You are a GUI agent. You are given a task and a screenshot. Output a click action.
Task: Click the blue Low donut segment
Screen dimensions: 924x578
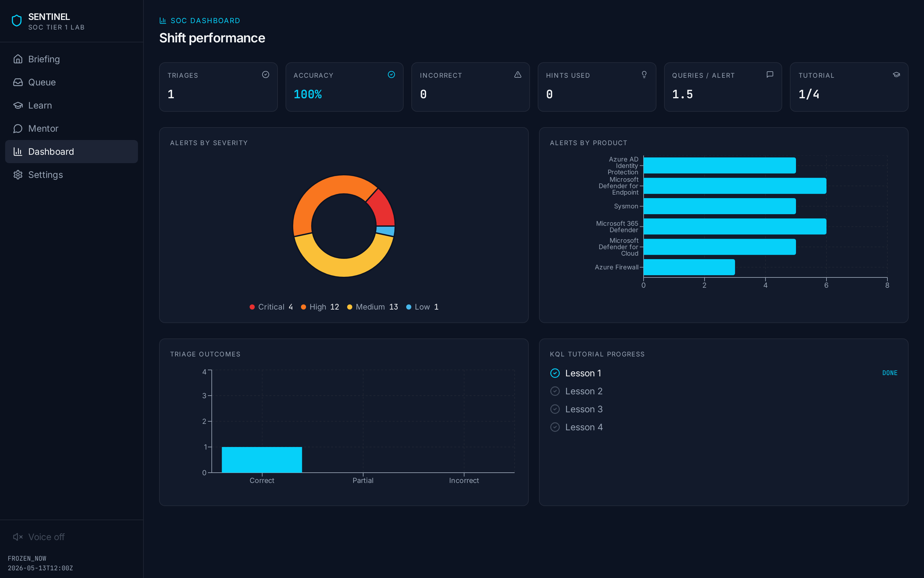tap(386, 231)
